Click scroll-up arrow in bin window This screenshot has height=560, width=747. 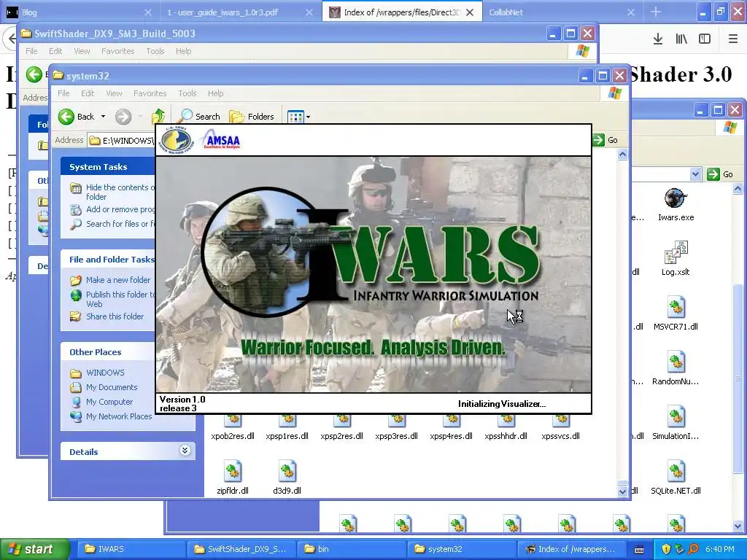(738, 189)
